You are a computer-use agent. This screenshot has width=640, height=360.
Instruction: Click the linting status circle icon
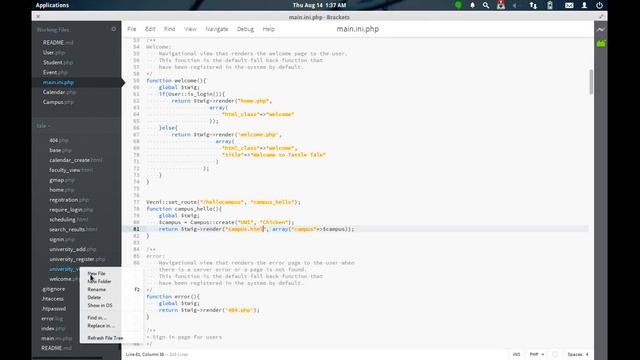click(555, 354)
